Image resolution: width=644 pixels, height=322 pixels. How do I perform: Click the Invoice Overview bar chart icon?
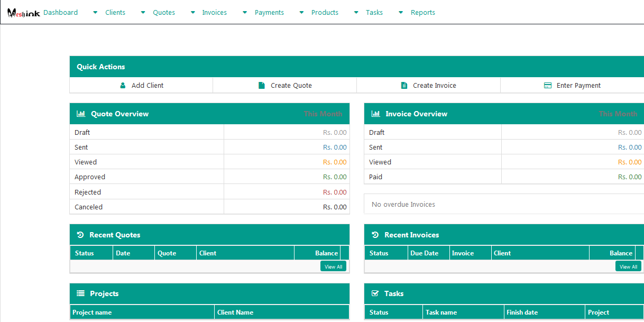[376, 114]
